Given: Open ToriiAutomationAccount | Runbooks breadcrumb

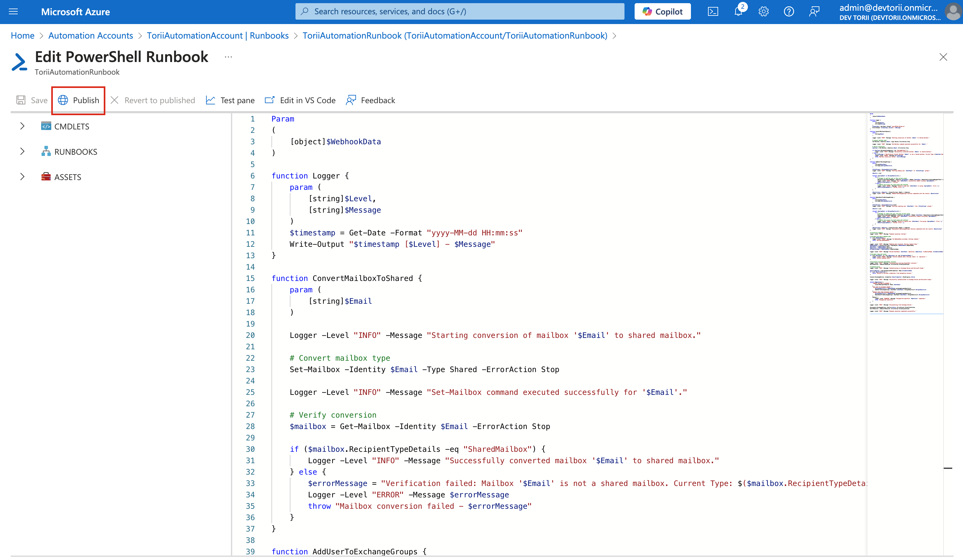Looking at the screenshot, I should 218,35.
